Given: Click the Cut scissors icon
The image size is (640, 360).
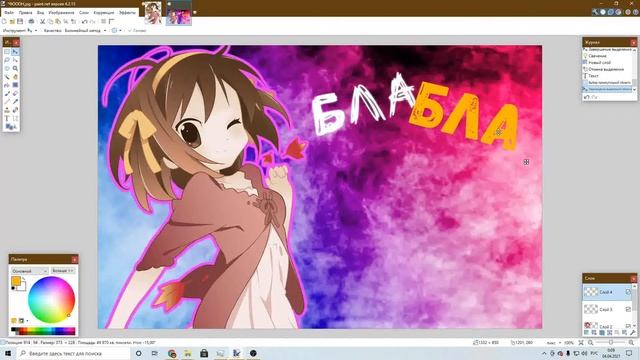Looking at the screenshot, I should pyautogui.click(x=42, y=21).
